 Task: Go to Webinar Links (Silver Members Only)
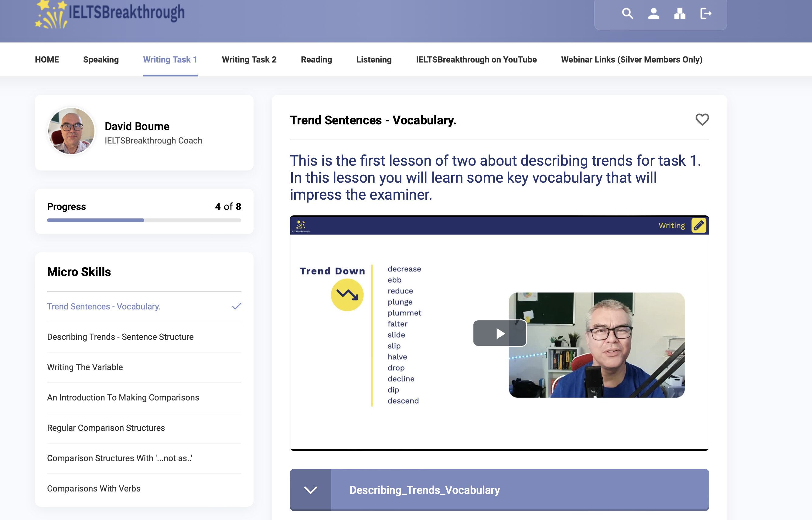click(631, 60)
